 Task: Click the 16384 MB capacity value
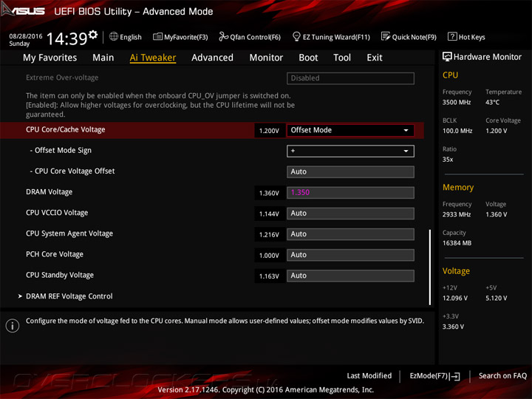tap(457, 243)
